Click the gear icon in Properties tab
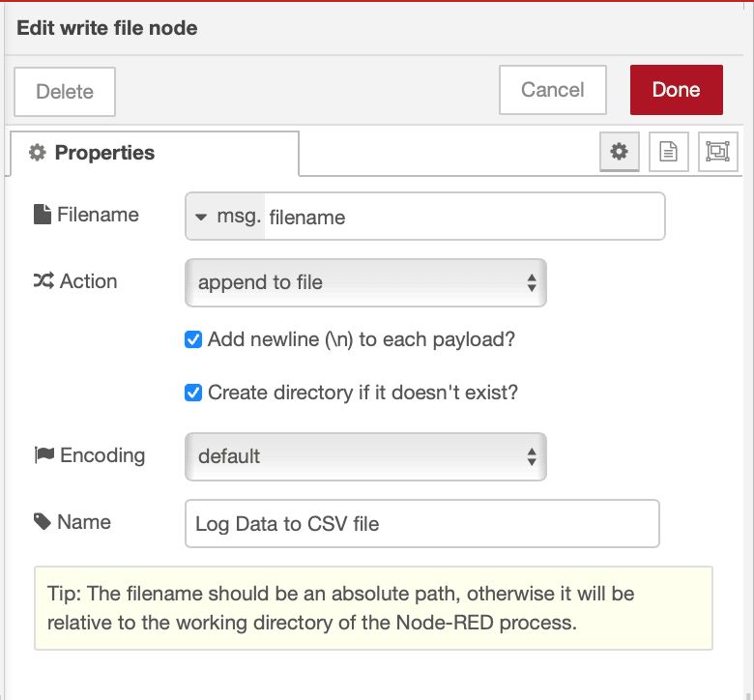754x700 pixels. tap(38, 153)
